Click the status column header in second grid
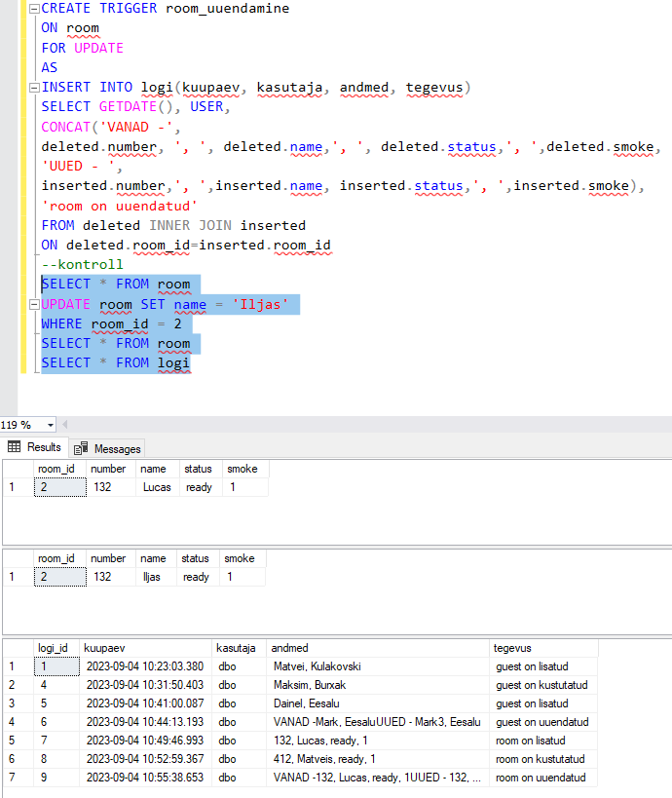This screenshot has width=672, height=798. [198, 558]
